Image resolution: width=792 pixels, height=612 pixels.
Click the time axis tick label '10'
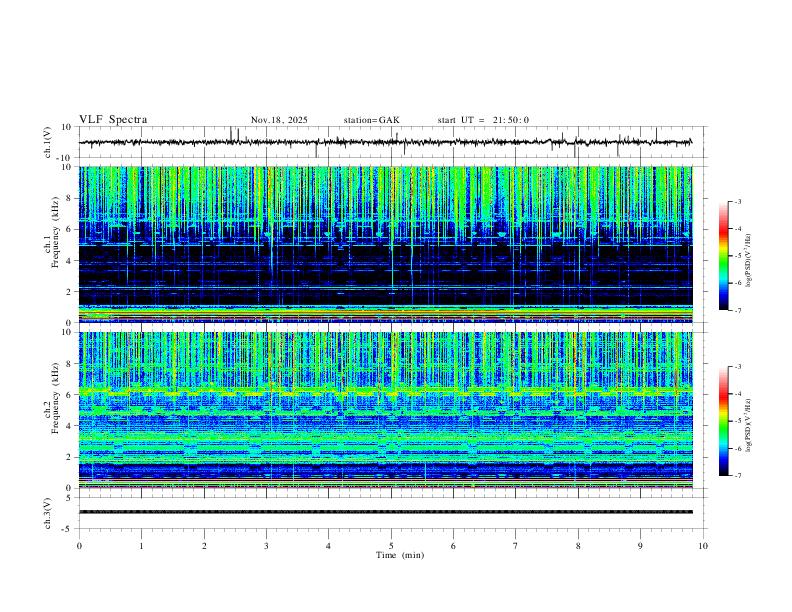coord(703,546)
